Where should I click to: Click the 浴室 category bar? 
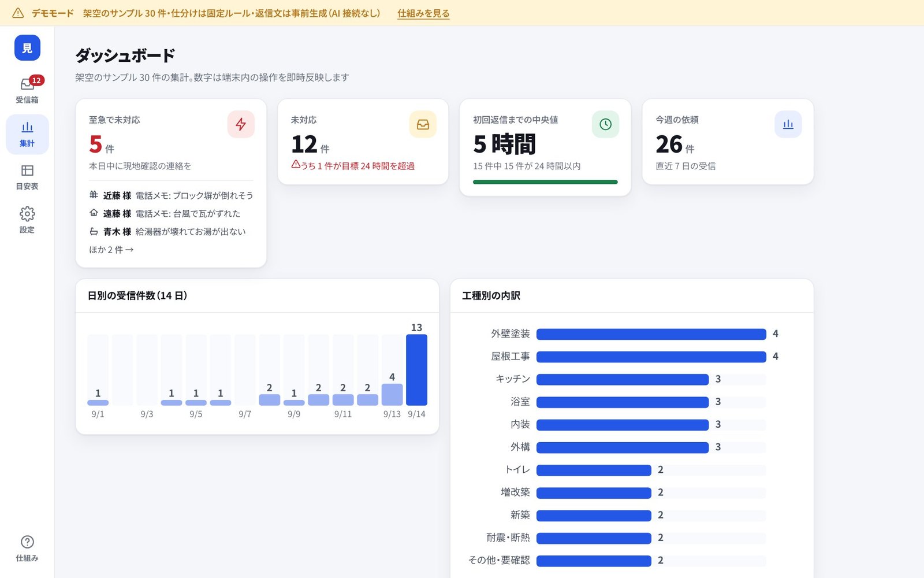[623, 402]
